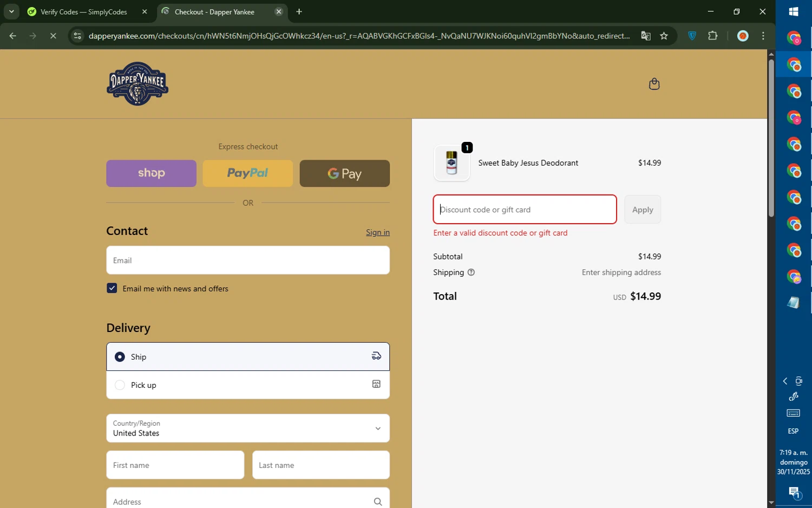Click the Windows Ink pen icon
This screenshot has height=508, width=812.
794,397
